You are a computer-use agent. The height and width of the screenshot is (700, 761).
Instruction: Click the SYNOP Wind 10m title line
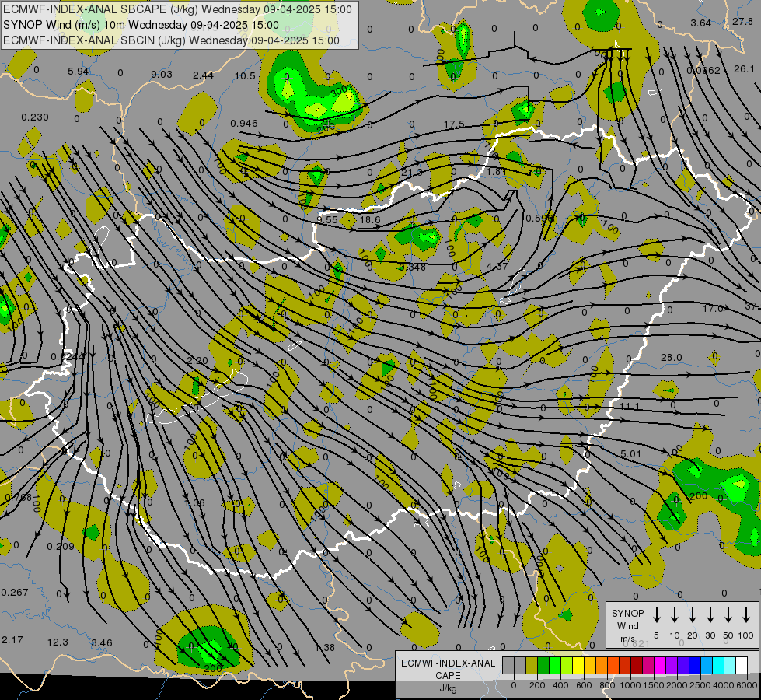pyautogui.click(x=141, y=25)
